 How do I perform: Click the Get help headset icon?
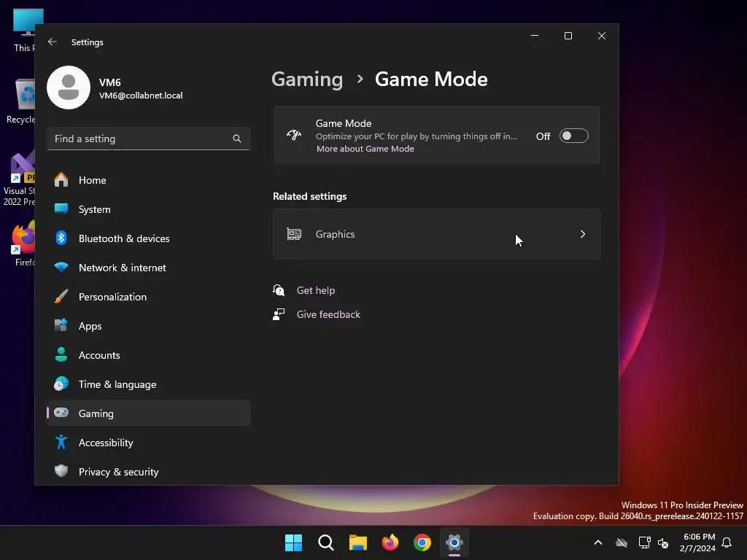(x=279, y=290)
